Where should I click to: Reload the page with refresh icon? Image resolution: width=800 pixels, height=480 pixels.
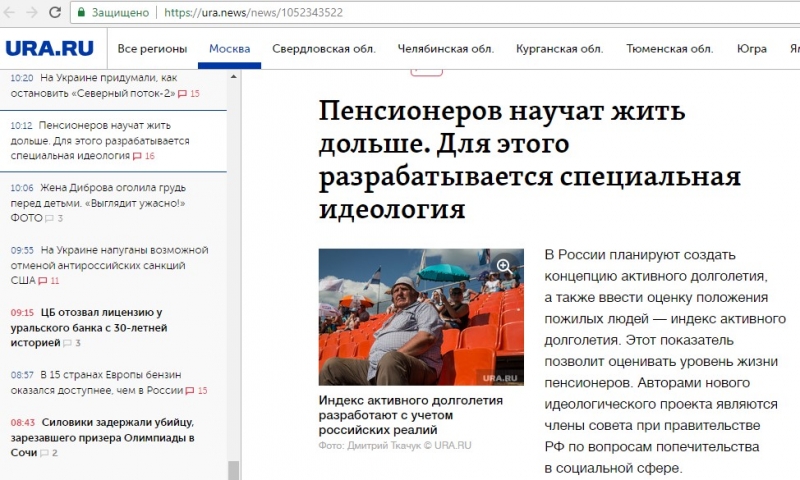click(x=56, y=13)
